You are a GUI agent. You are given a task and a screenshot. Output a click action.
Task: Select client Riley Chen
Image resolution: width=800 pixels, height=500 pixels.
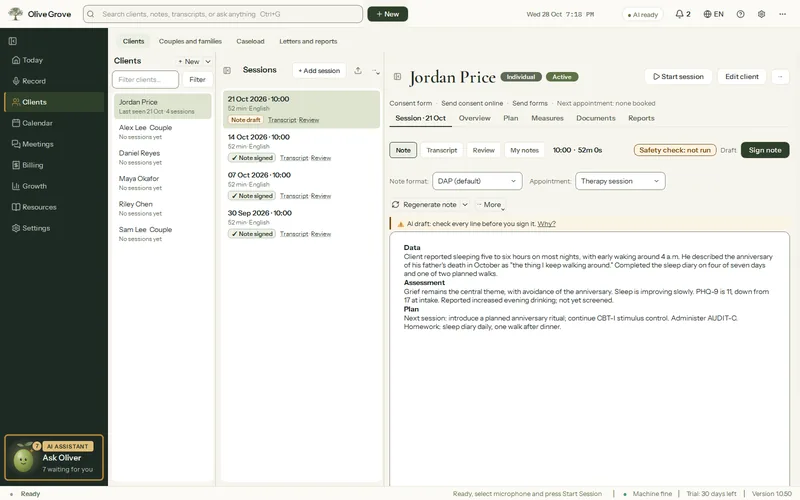162,208
